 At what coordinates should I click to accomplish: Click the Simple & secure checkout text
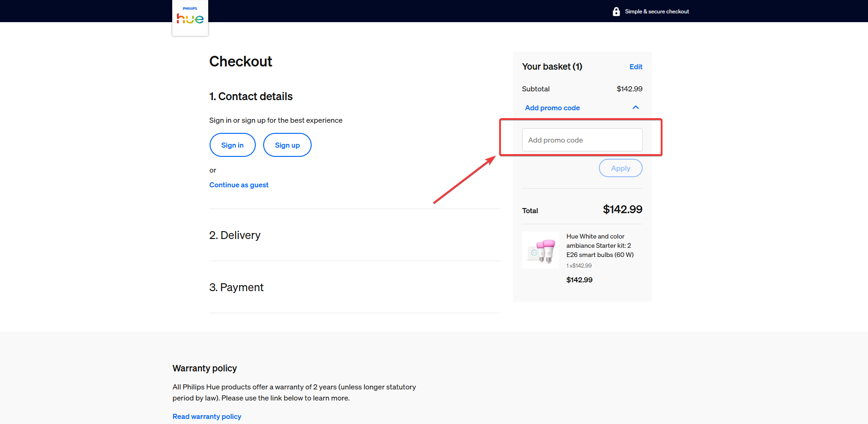pos(657,12)
